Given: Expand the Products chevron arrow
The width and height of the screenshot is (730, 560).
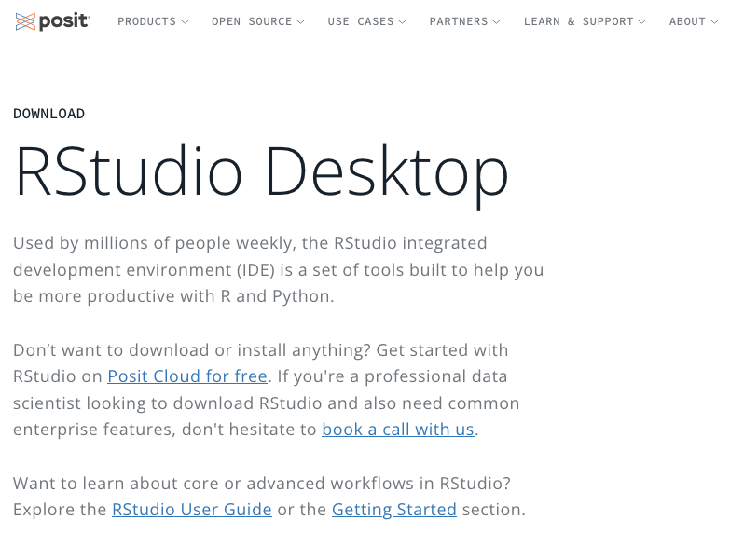Looking at the screenshot, I should 185,21.
